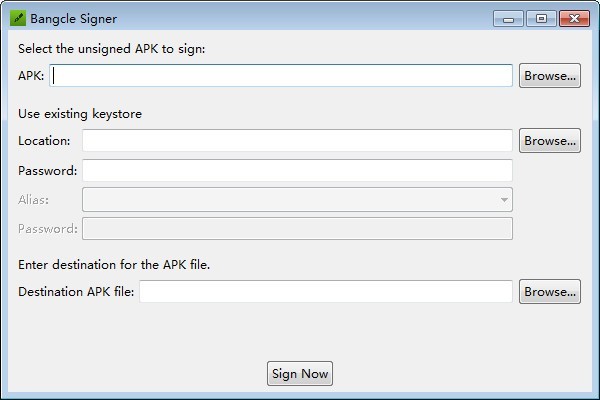Viewport: 600px width, 400px height.
Task: Click the "Alias:" label
Action: [x=34, y=200]
